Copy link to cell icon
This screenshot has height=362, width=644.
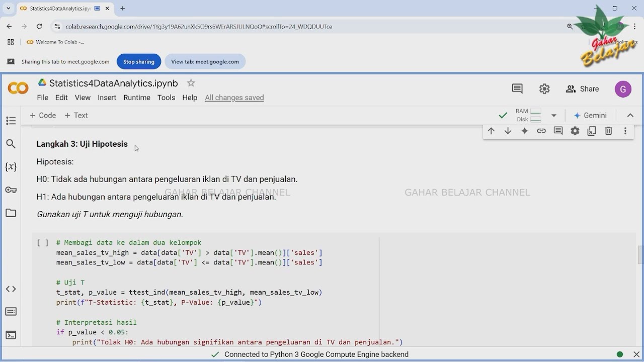pos(541,131)
